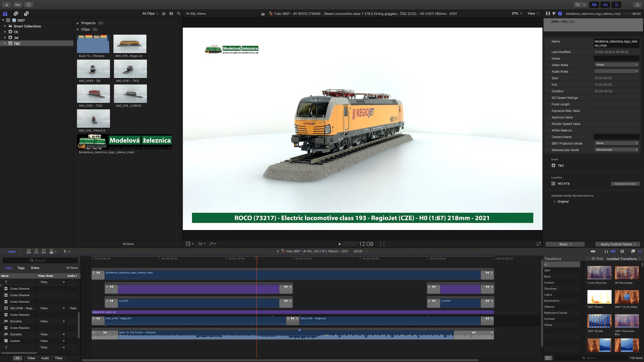Click the Effects browser icon

click(x=633, y=251)
